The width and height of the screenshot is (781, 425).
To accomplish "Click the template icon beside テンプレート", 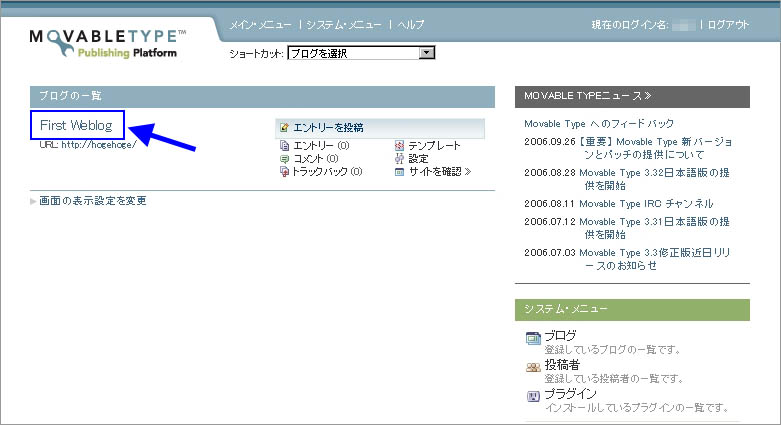I will (x=399, y=145).
